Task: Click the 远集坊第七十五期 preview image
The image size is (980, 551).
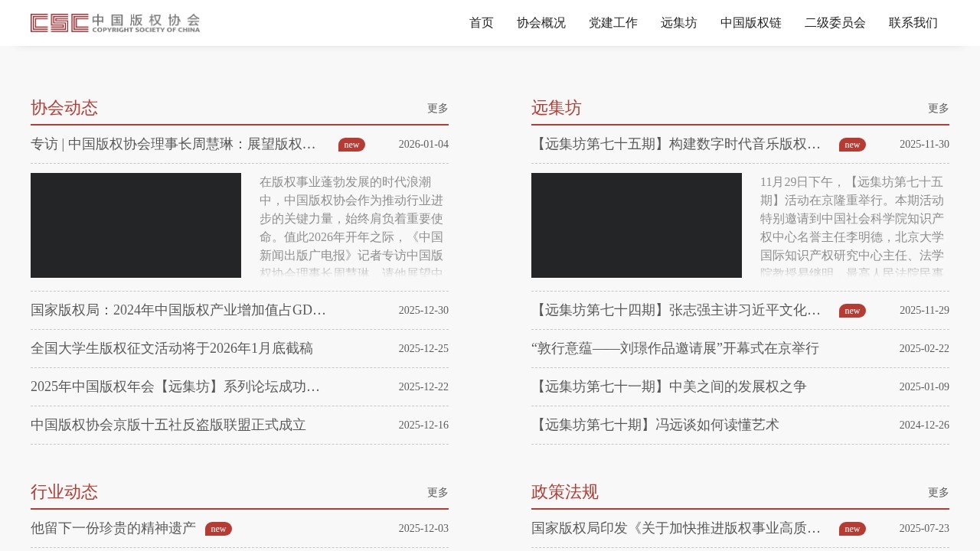Action: tap(636, 225)
